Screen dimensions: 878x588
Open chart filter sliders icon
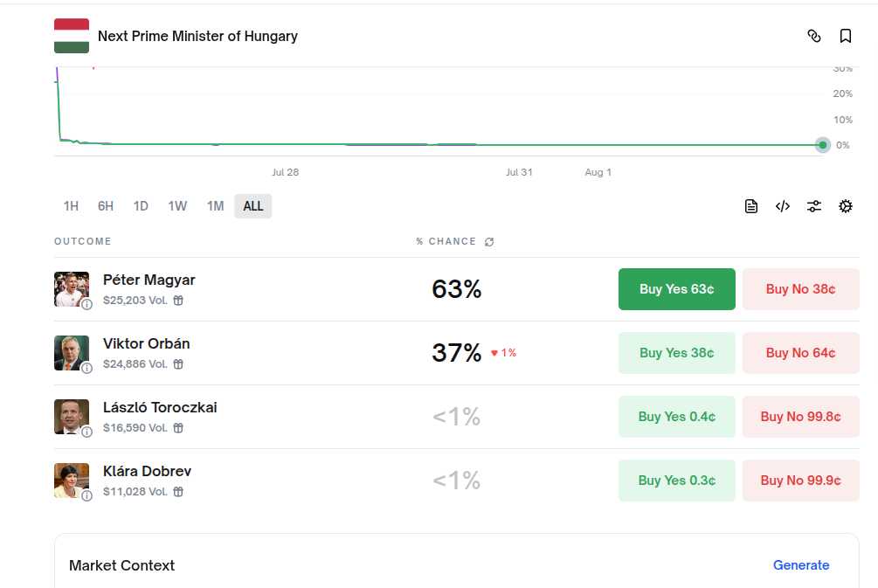[813, 206]
